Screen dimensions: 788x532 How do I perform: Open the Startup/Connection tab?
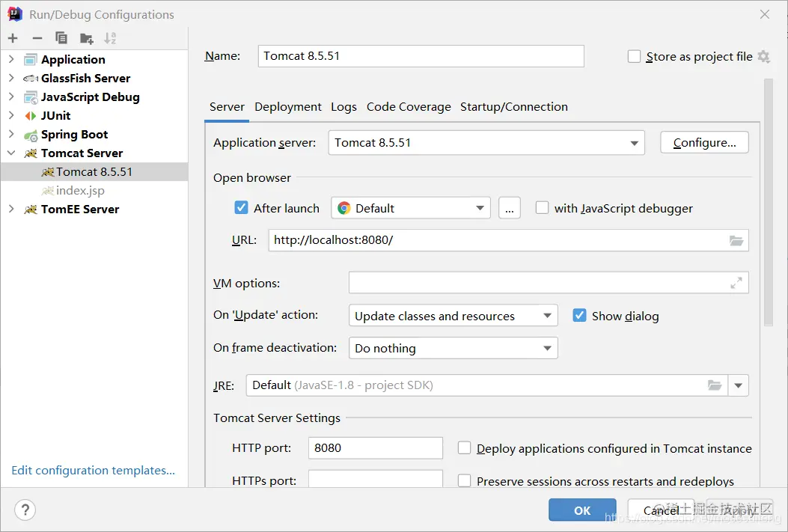coord(513,107)
